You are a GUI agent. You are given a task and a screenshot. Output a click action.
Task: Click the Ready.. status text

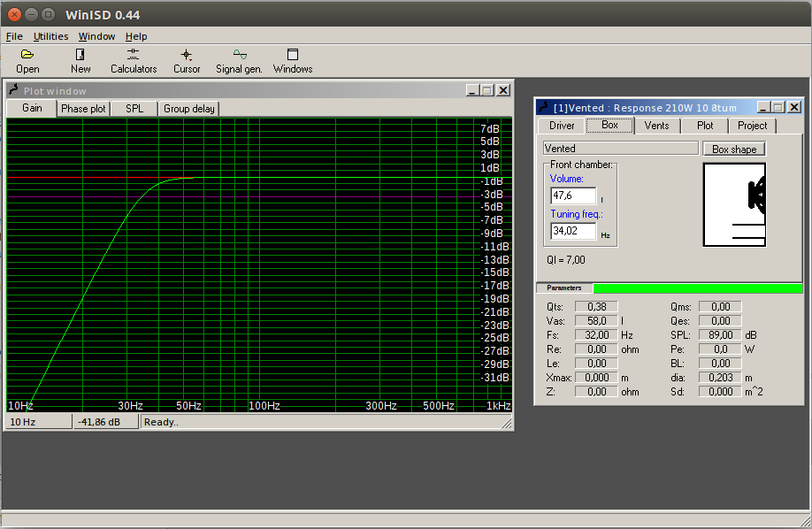pos(161,422)
